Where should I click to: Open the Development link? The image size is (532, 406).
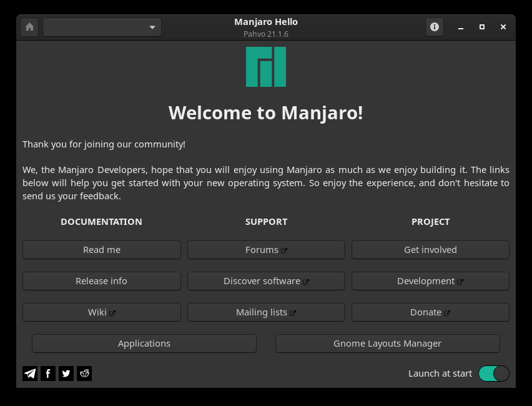tap(431, 281)
